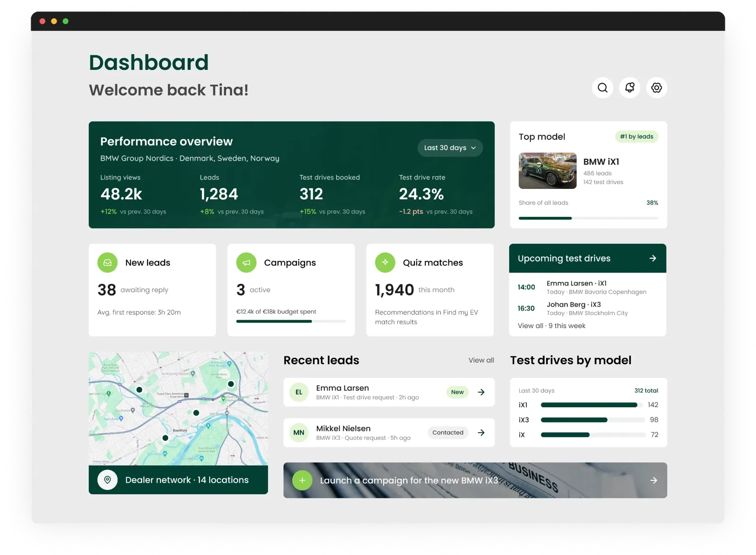Open the search icon button
The height and width of the screenshot is (555, 756).
[x=602, y=88]
